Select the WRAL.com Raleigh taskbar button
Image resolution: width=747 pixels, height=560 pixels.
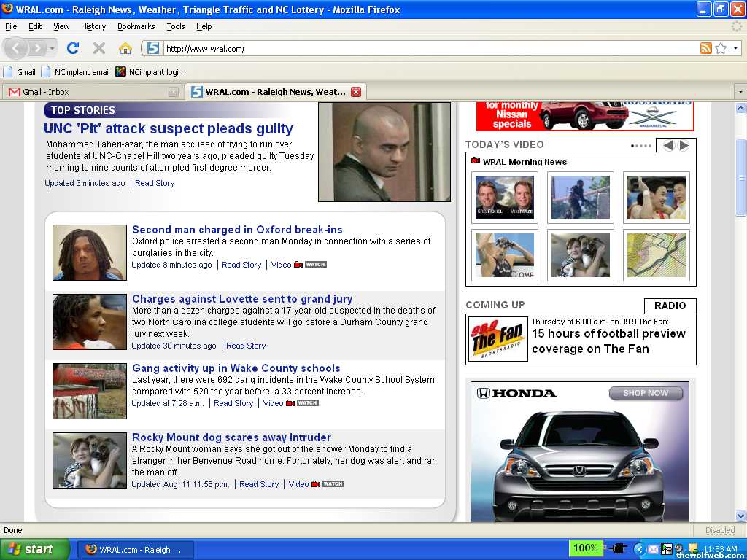click(x=135, y=550)
